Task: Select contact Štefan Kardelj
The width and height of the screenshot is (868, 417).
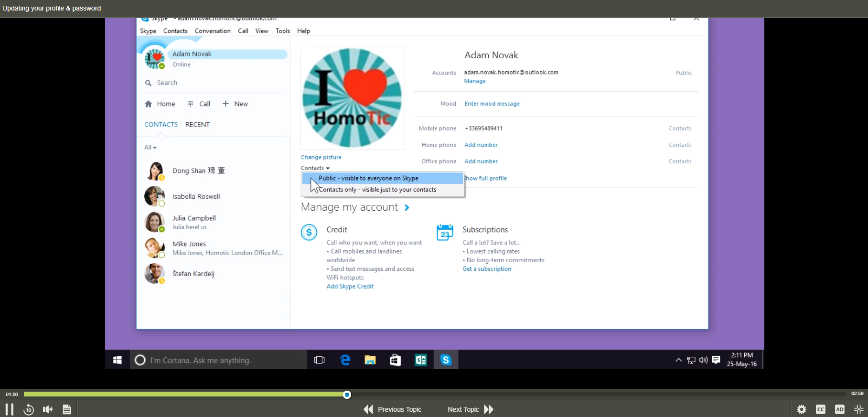Action: [213, 274]
